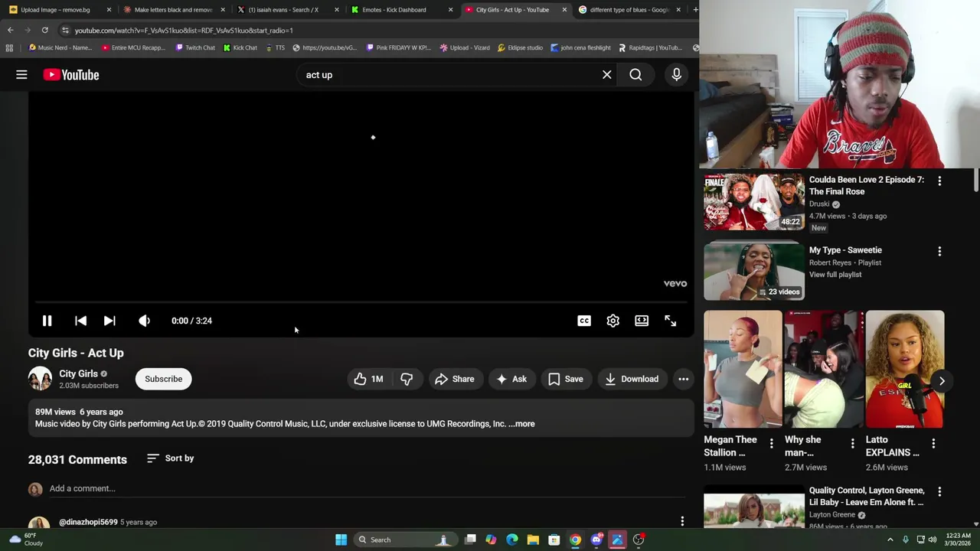Go to the previous video
This screenshot has height=551, width=980.
[80, 321]
